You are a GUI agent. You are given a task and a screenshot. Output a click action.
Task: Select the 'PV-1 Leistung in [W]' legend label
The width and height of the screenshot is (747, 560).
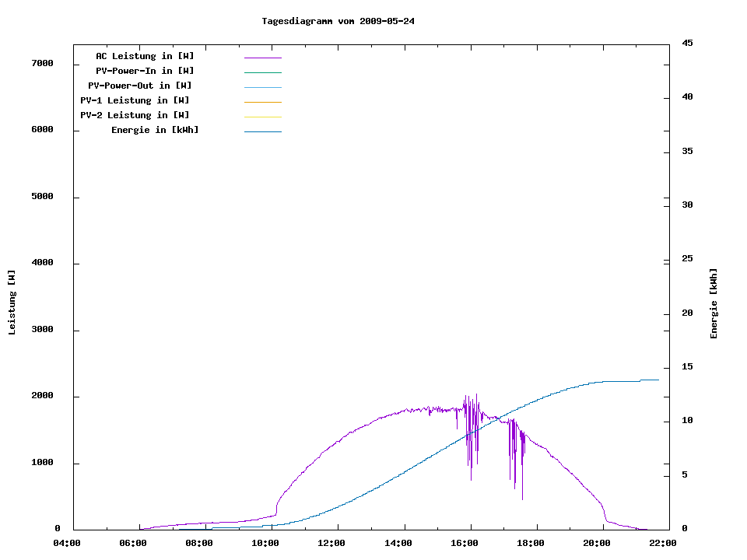pyautogui.click(x=135, y=100)
